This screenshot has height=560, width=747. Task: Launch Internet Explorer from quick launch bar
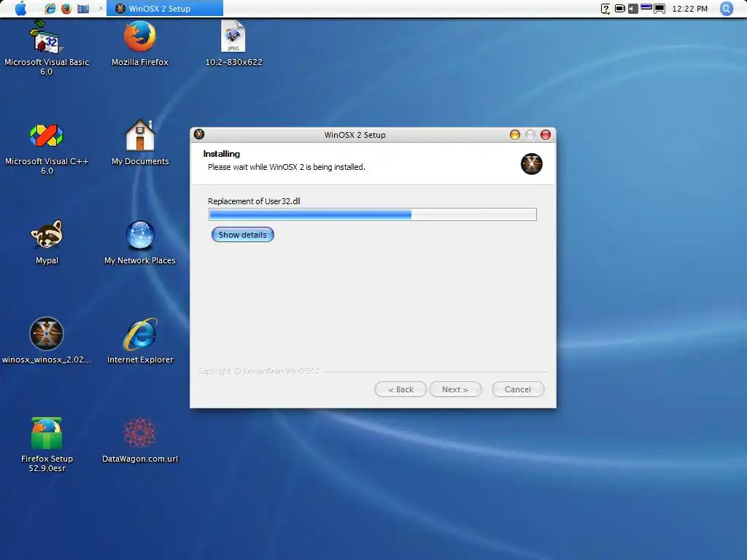(x=50, y=9)
